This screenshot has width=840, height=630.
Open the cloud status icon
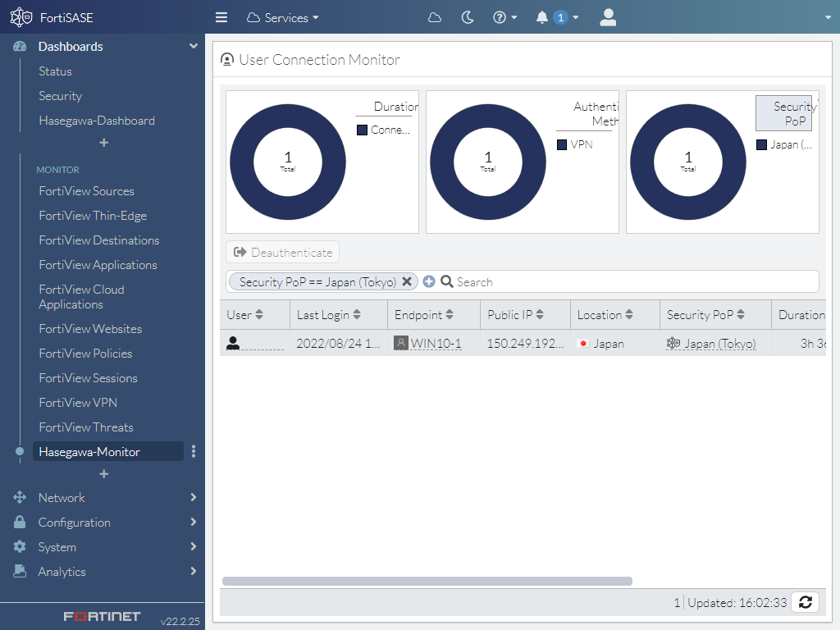[x=435, y=17]
